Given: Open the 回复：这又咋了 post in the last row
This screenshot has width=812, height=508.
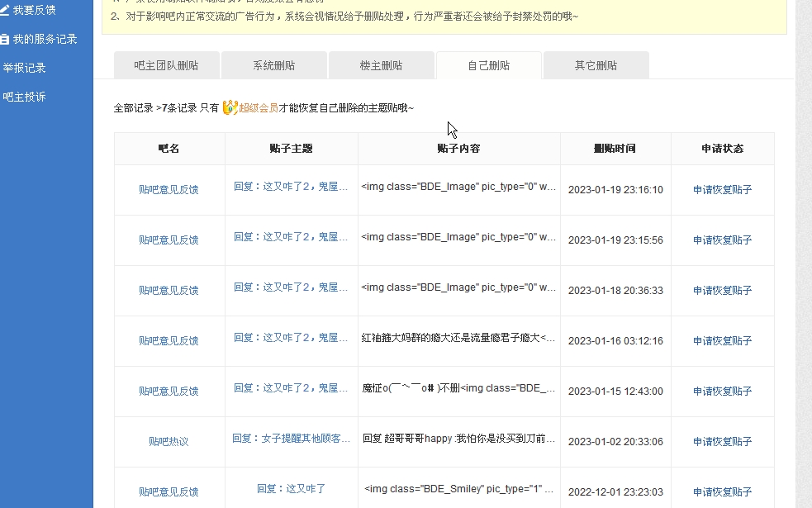Looking at the screenshot, I should tap(291, 489).
